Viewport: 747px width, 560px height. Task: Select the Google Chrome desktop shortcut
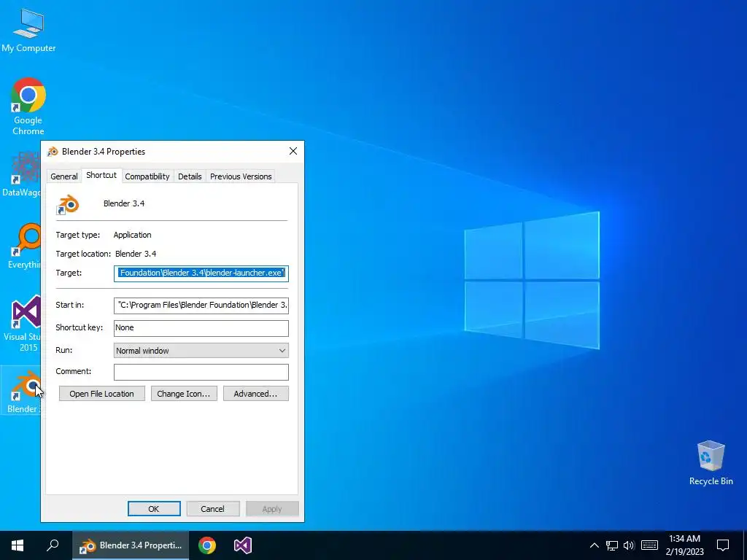pos(28,106)
